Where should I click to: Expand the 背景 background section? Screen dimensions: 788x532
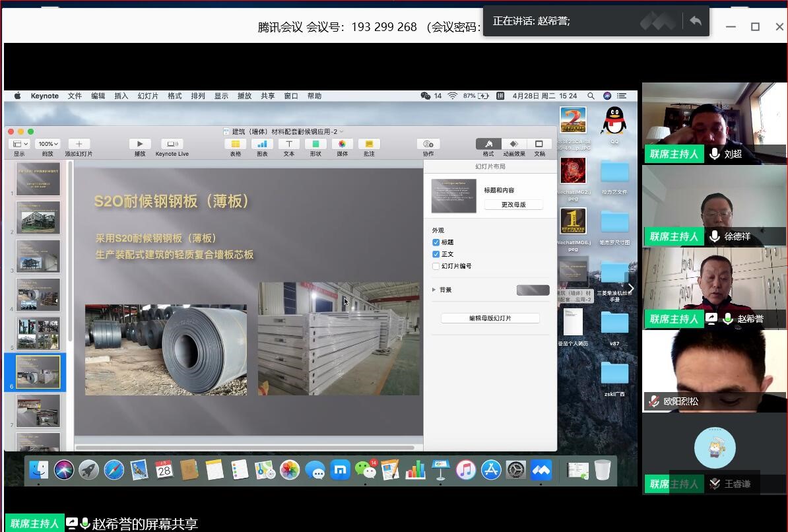pyautogui.click(x=434, y=290)
